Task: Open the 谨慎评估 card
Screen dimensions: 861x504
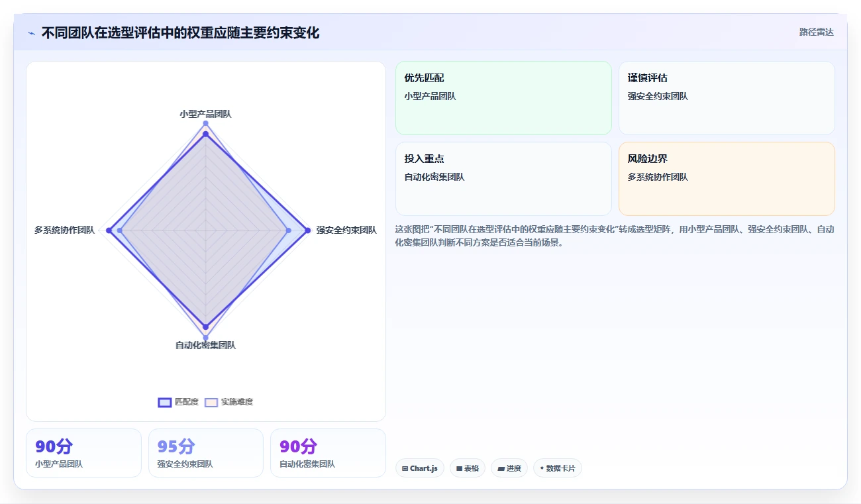Action: (x=727, y=98)
